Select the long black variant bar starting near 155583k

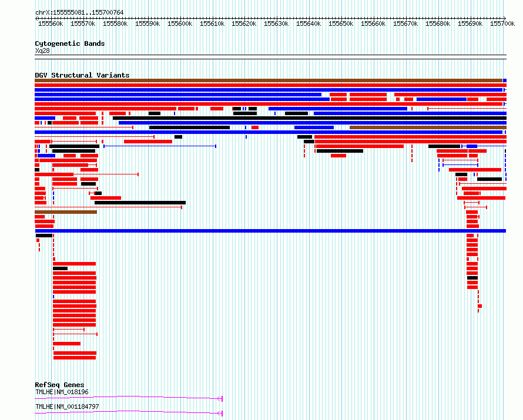pyautogui.click(x=310, y=118)
